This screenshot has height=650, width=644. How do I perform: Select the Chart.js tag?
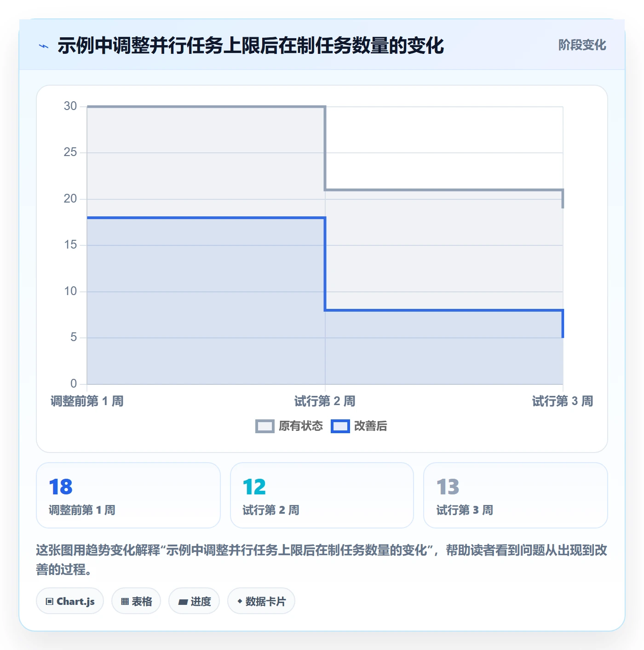70,601
